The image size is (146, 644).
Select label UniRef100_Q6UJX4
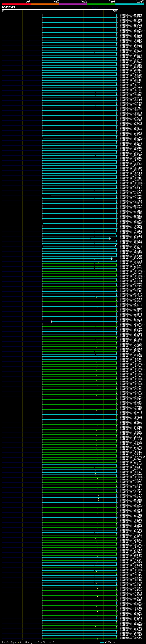click(131, 48)
